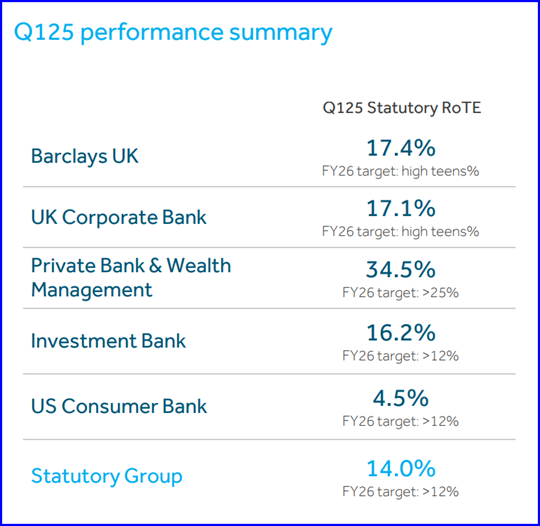The height and width of the screenshot is (526, 540).
Task: Click the Barclays UK row label
Action: 85,156
